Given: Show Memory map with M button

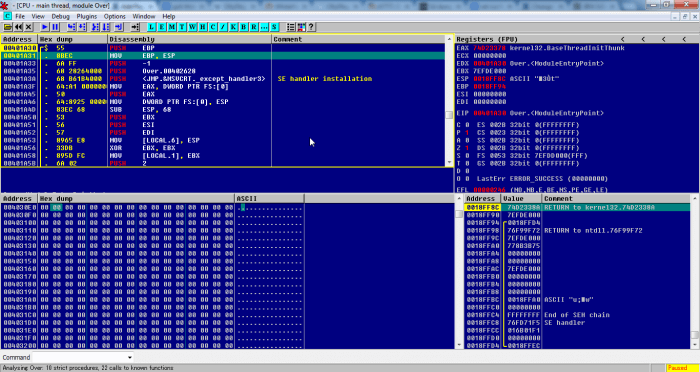Looking at the screenshot, I should point(172,27).
